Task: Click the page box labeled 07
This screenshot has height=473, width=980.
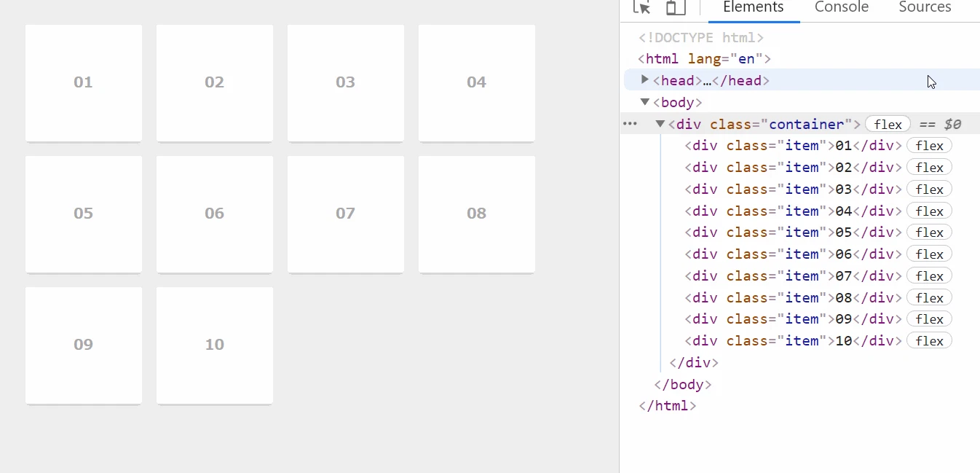Action: [x=346, y=214]
